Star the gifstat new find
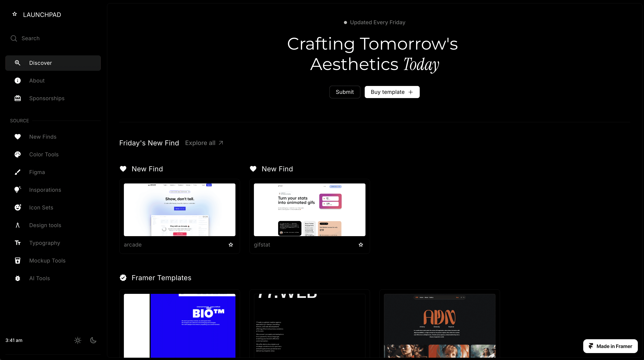644x360 pixels. coord(361,245)
